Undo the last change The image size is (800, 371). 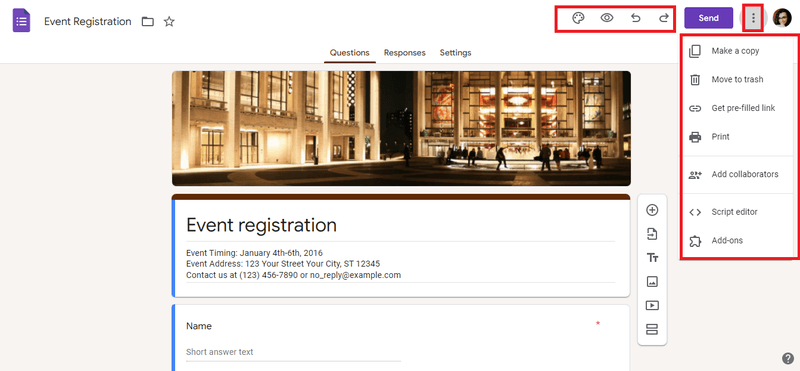(635, 18)
